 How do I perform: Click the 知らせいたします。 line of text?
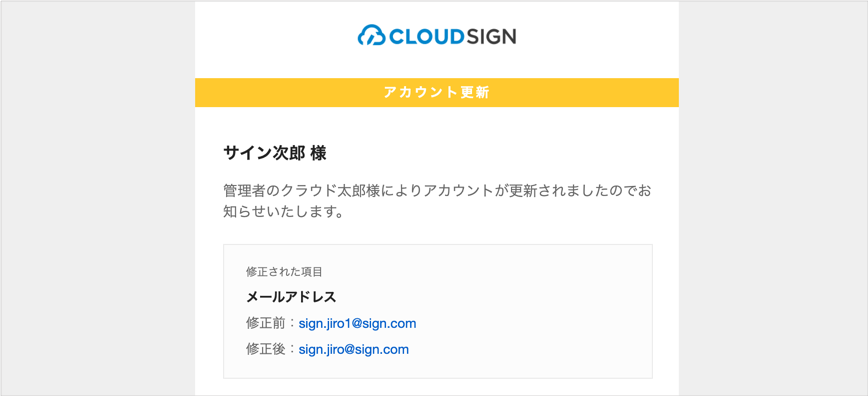282,212
